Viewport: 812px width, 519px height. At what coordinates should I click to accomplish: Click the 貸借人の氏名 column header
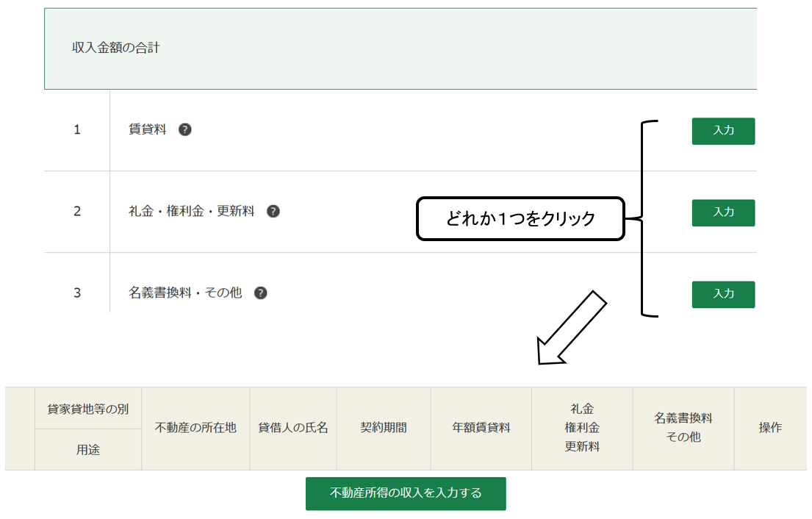[x=293, y=429]
